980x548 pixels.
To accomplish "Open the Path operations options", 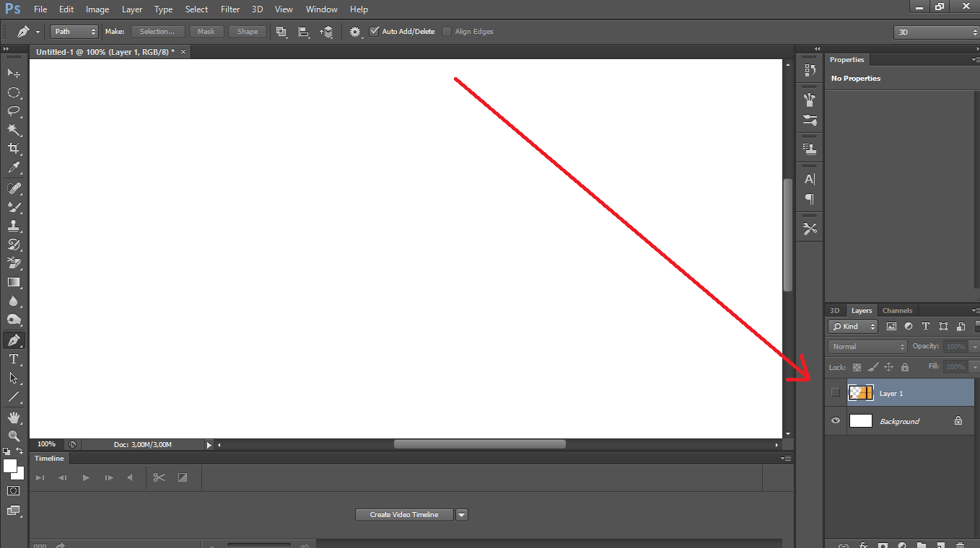I will click(x=281, y=32).
